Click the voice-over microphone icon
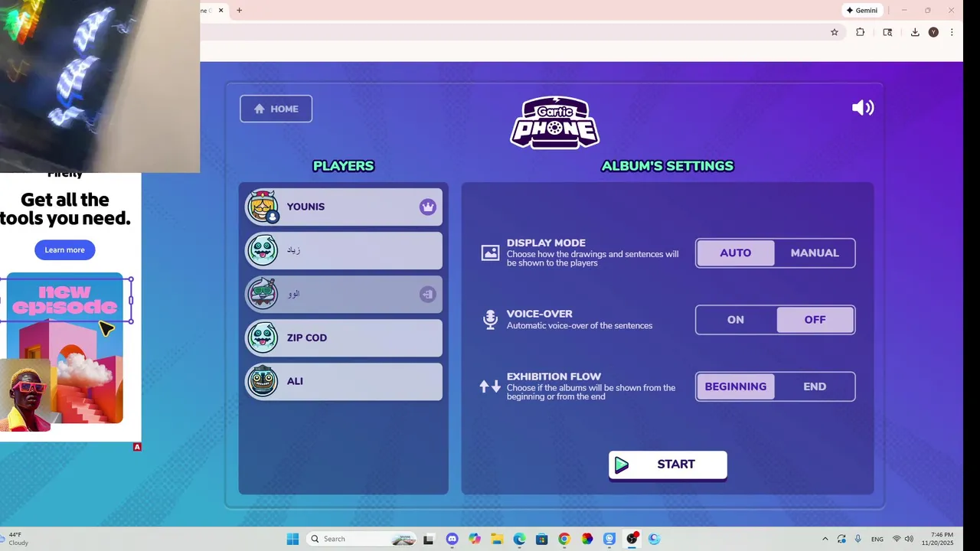The image size is (980, 551). coord(490,319)
